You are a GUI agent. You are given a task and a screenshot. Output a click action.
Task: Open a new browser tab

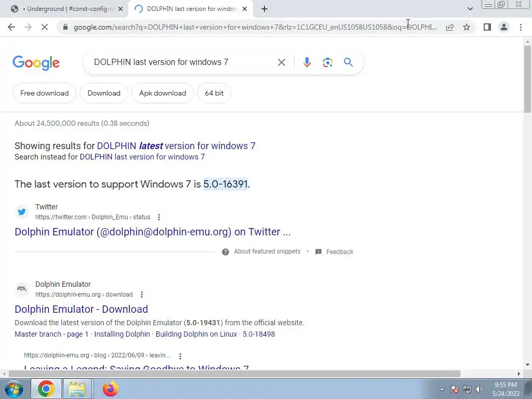pos(264,9)
